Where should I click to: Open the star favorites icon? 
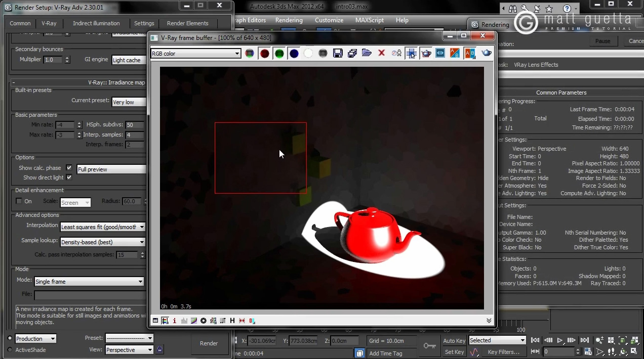tap(550, 9)
